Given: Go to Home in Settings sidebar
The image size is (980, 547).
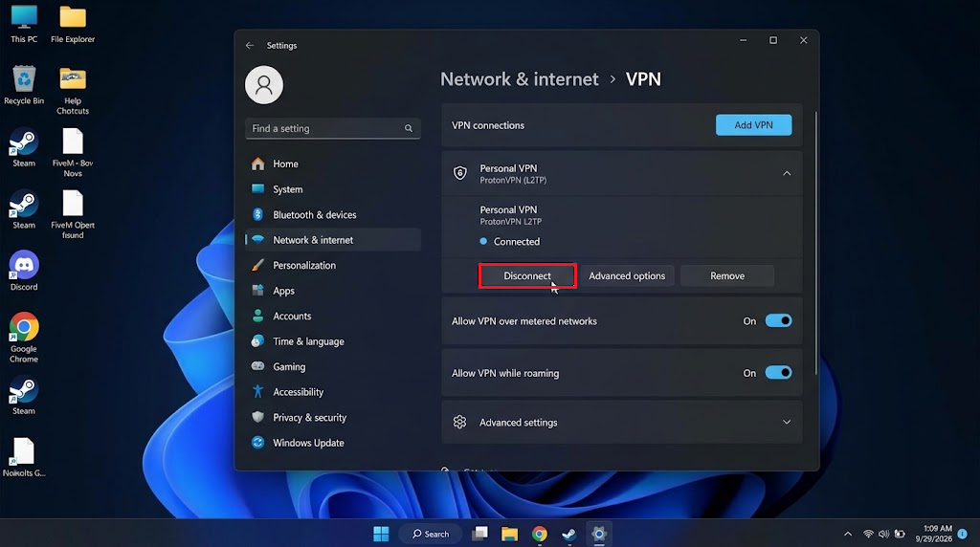Looking at the screenshot, I should [x=333, y=164].
